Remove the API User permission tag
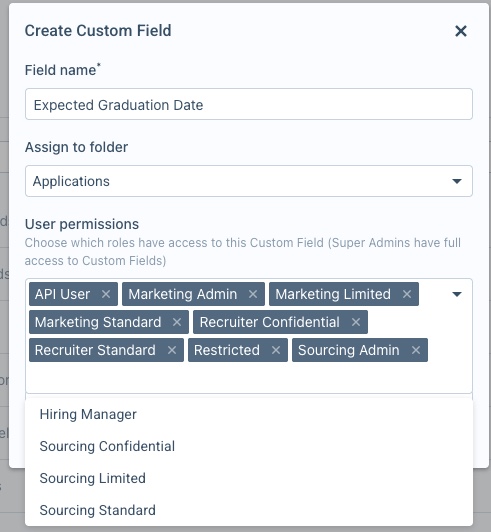Screen dimensions: 491x532 [x=106, y=294]
